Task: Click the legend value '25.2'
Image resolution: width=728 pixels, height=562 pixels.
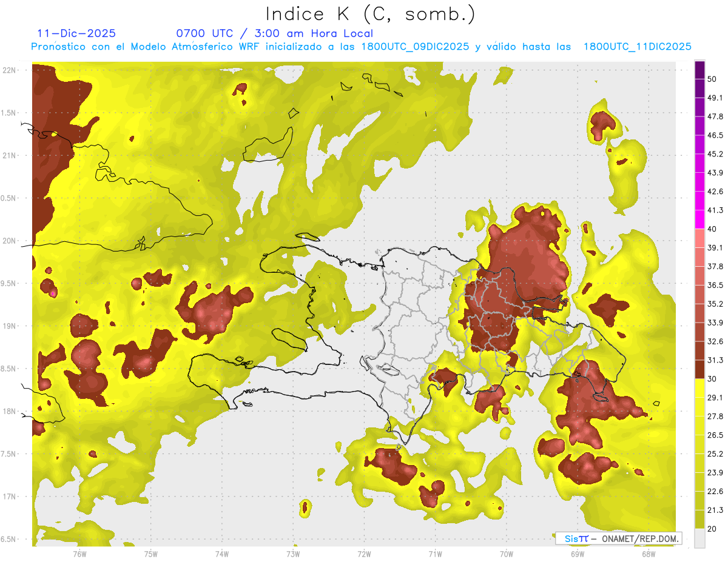Action: coord(715,454)
